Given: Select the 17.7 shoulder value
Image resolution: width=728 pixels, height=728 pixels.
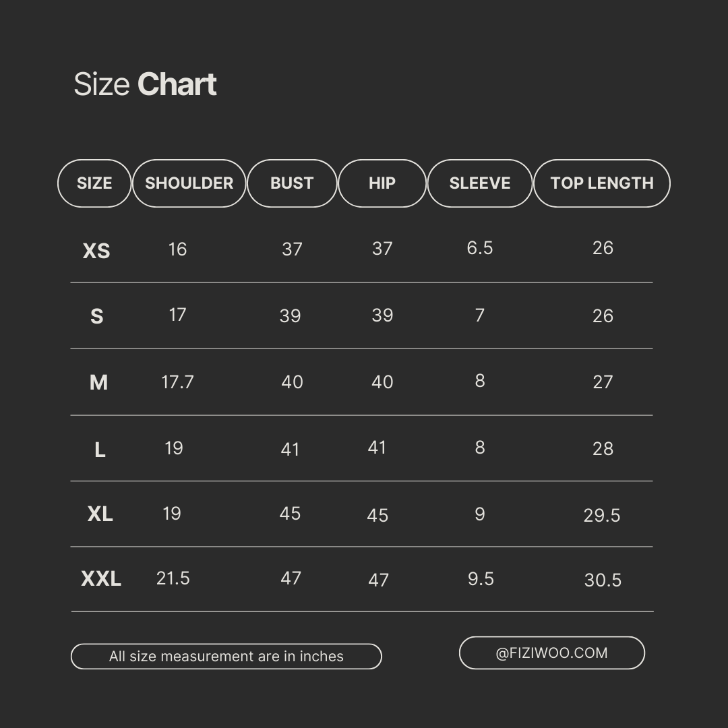Looking at the screenshot, I should [x=177, y=383].
